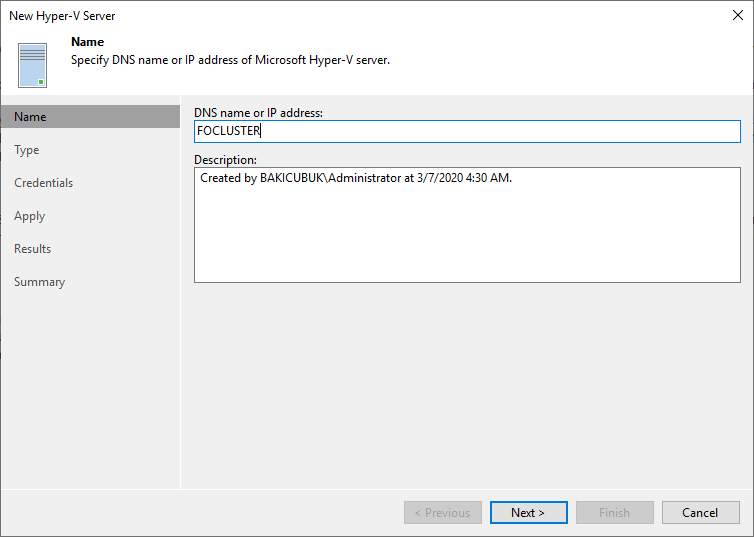Image resolution: width=754 pixels, height=537 pixels.
Task: Cancel the Hyper-V server wizard
Action: pyautogui.click(x=701, y=512)
